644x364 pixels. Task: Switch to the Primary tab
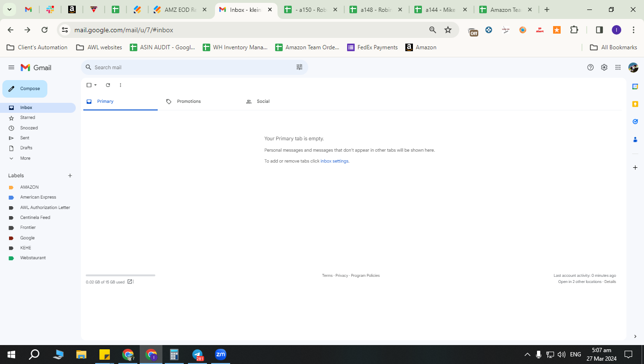point(120,101)
